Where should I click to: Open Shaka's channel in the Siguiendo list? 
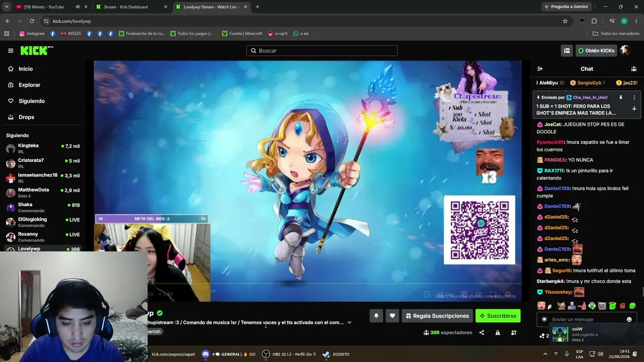pos(43,207)
